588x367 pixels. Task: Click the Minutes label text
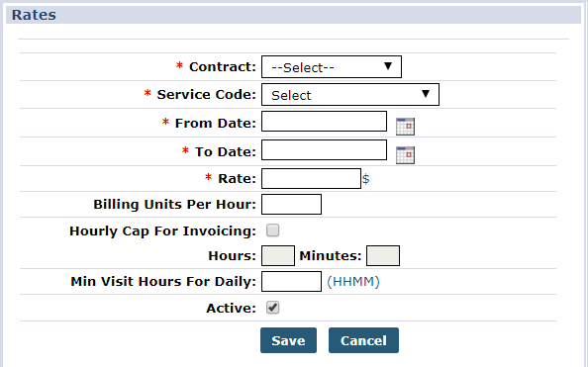point(331,255)
